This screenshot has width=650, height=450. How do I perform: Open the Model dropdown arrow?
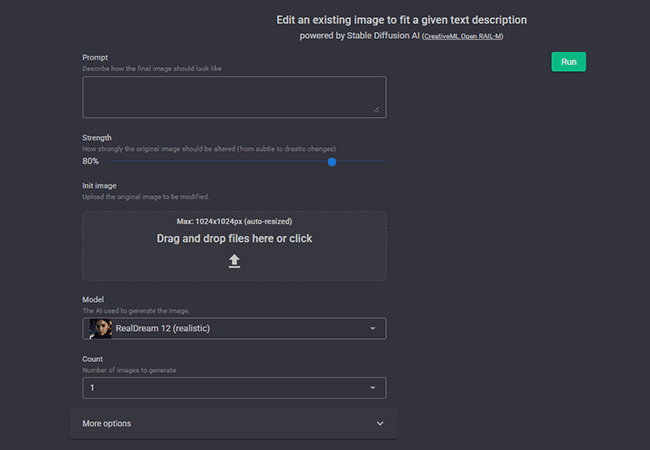coord(372,328)
